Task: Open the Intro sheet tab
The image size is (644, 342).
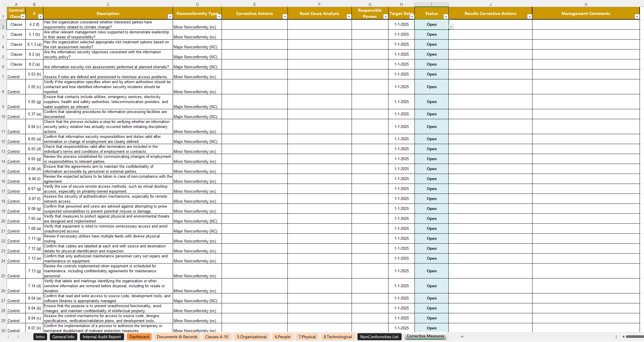Action: click(40, 337)
